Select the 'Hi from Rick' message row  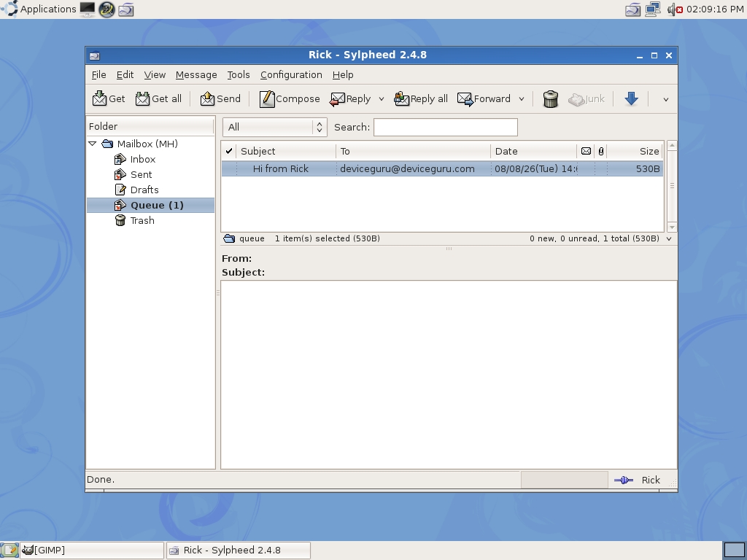[x=442, y=168]
